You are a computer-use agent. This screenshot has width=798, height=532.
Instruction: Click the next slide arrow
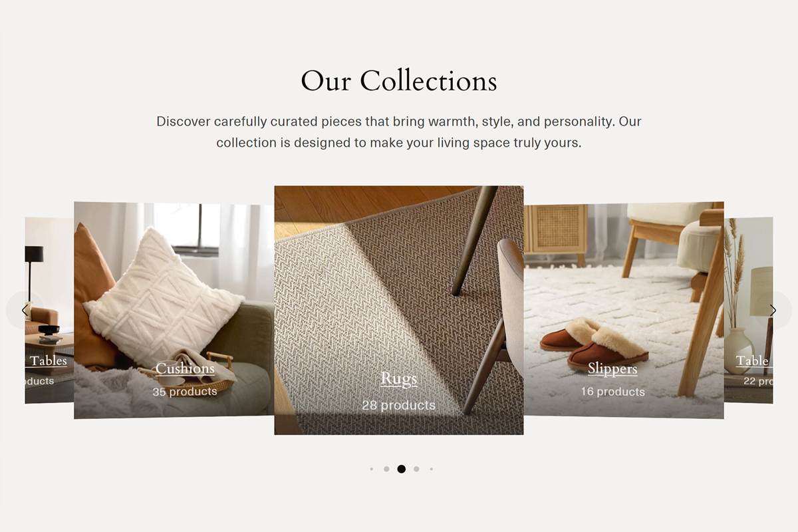[x=773, y=310]
